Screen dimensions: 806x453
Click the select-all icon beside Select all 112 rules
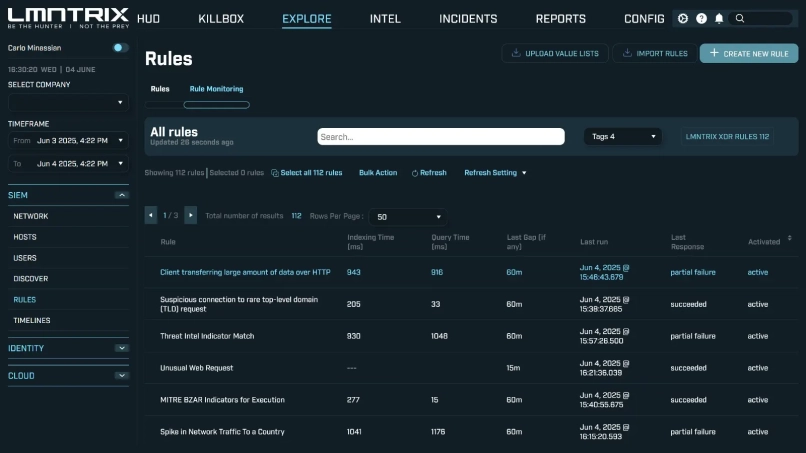(x=275, y=173)
